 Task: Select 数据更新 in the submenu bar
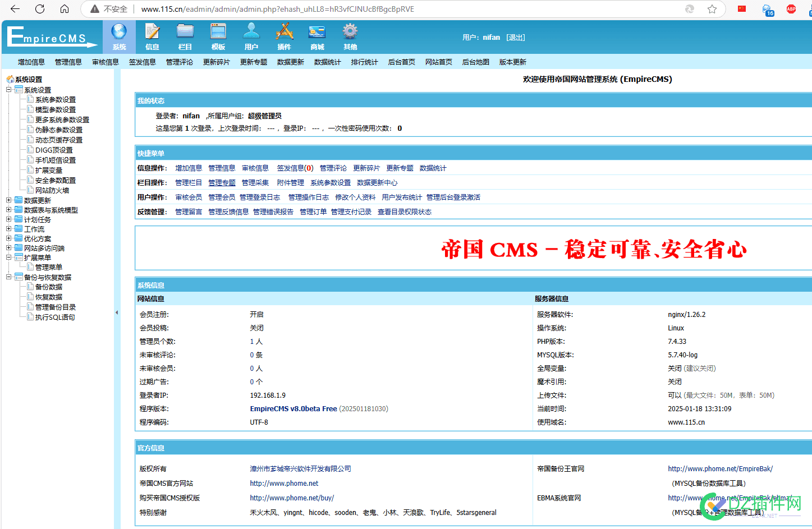(x=291, y=62)
